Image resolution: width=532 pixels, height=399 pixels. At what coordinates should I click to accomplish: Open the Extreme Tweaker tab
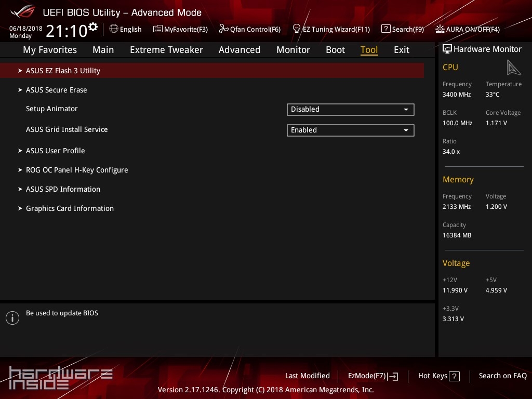[167, 50]
